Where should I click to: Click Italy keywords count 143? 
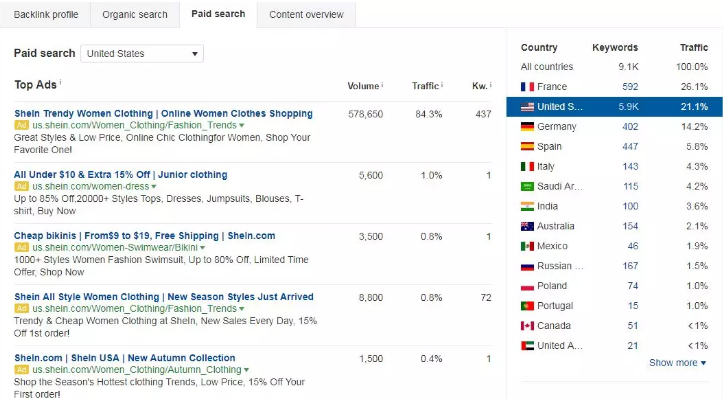(630, 166)
